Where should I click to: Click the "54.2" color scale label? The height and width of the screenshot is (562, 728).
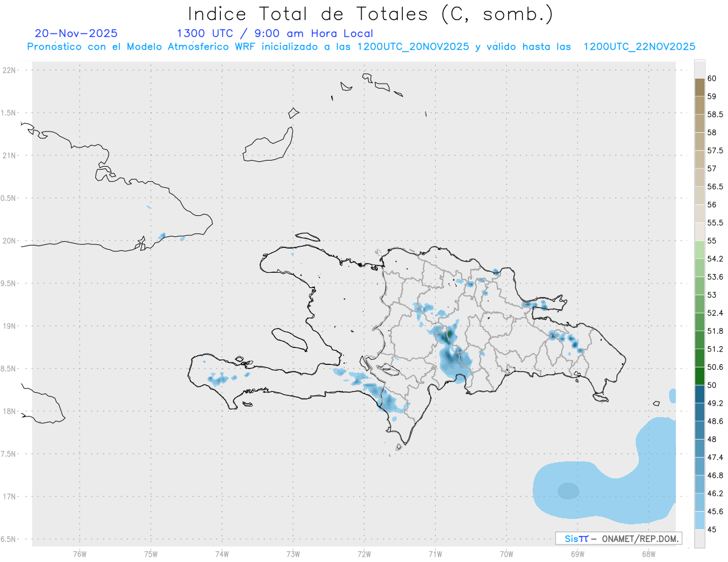pos(715,259)
